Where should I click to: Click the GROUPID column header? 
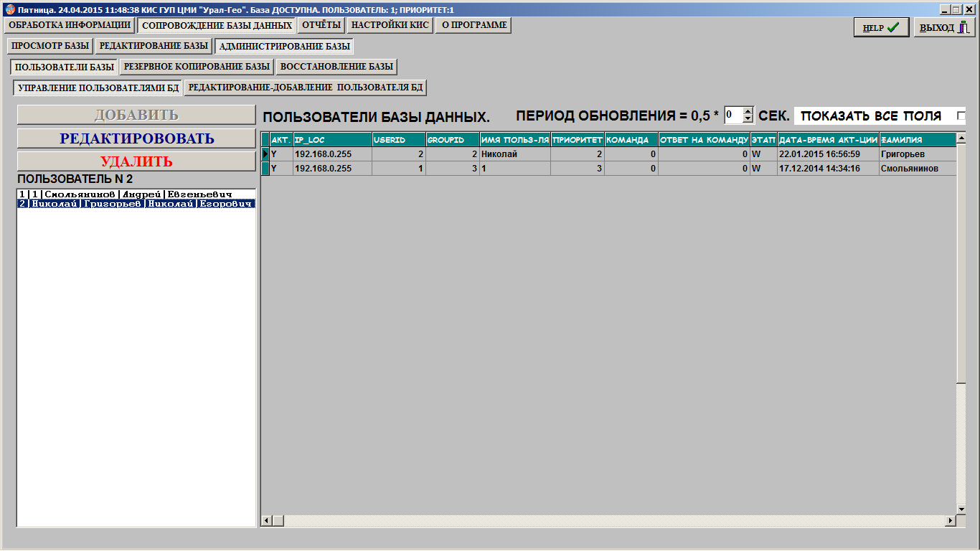(452, 140)
